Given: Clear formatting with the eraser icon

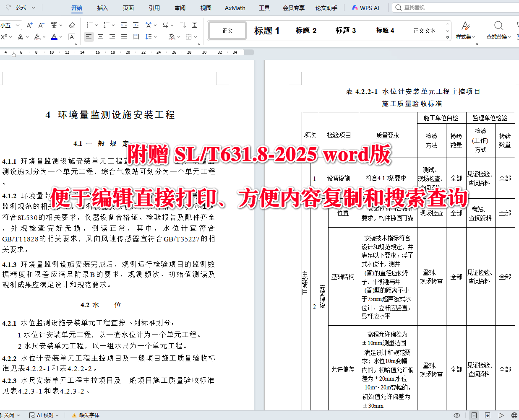Looking at the screenshot, I should tap(72, 25).
